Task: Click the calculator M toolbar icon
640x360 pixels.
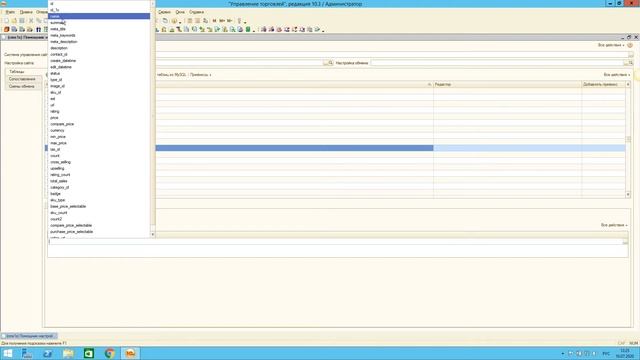Action: 214,21
